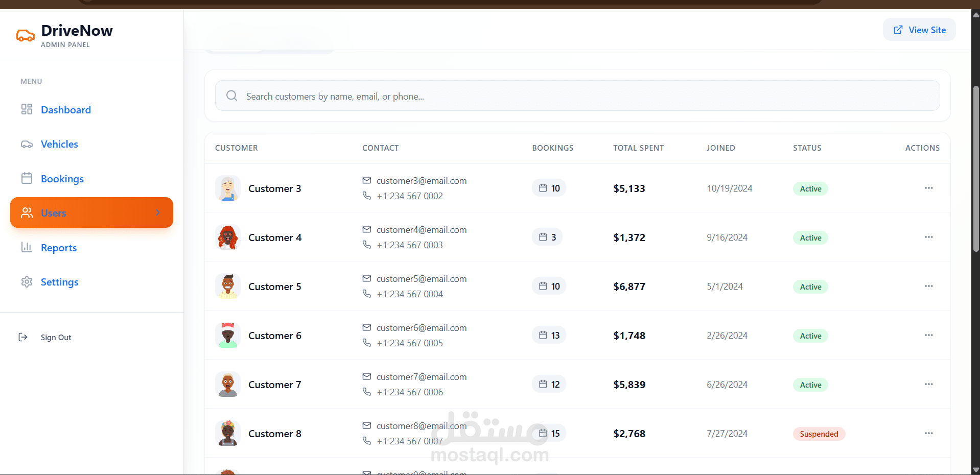
Task: Click Customer 5 avatar
Action: [x=228, y=286]
